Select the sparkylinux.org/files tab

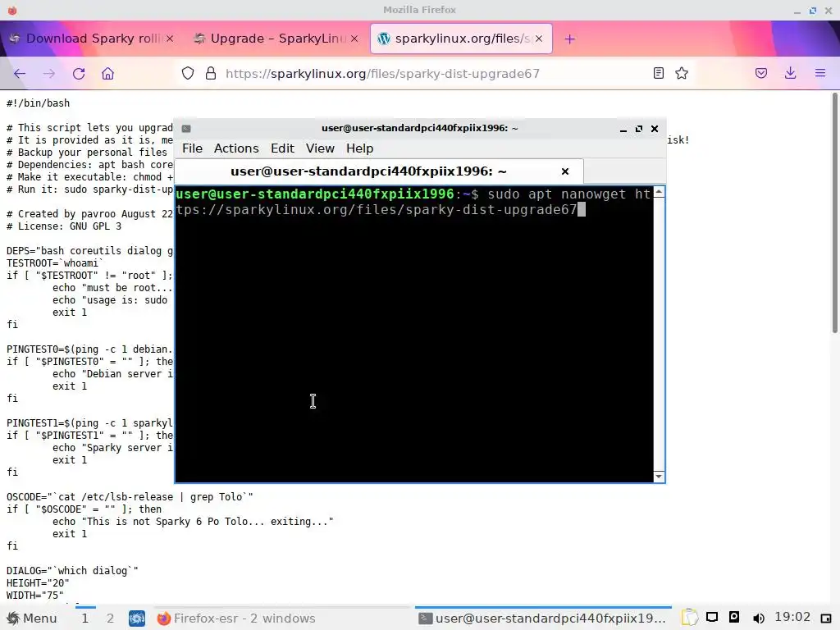point(461,39)
